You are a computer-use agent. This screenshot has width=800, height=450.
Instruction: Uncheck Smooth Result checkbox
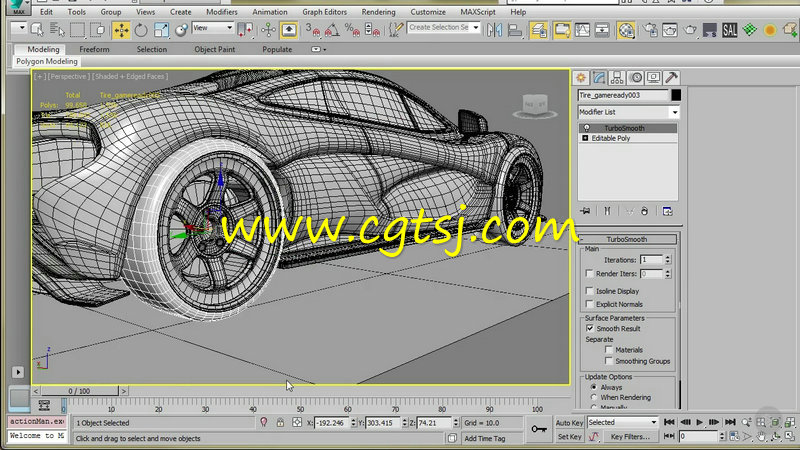coord(590,329)
